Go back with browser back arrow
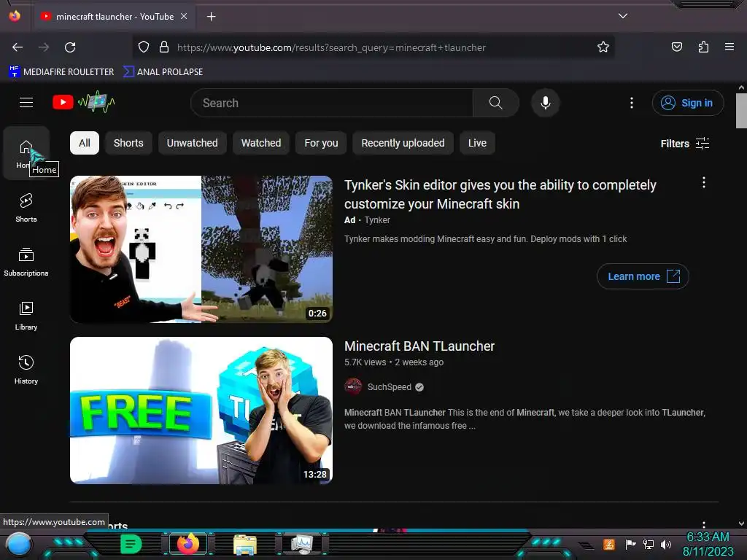Image resolution: width=747 pixels, height=560 pixels. [18, 47]
